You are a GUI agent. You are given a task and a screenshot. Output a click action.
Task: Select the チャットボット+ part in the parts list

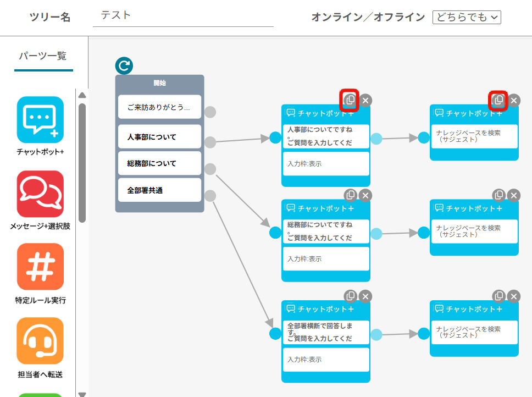40,120
